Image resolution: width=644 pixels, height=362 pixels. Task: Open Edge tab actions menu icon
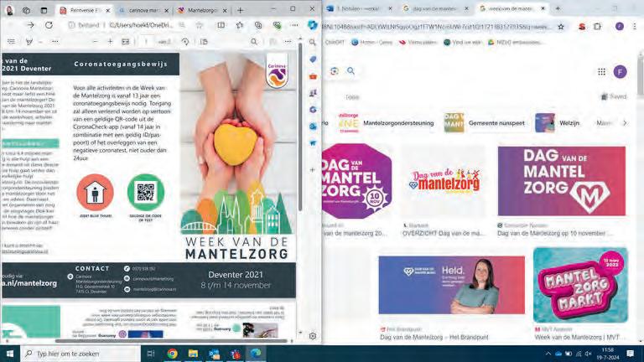coord(44,10)
